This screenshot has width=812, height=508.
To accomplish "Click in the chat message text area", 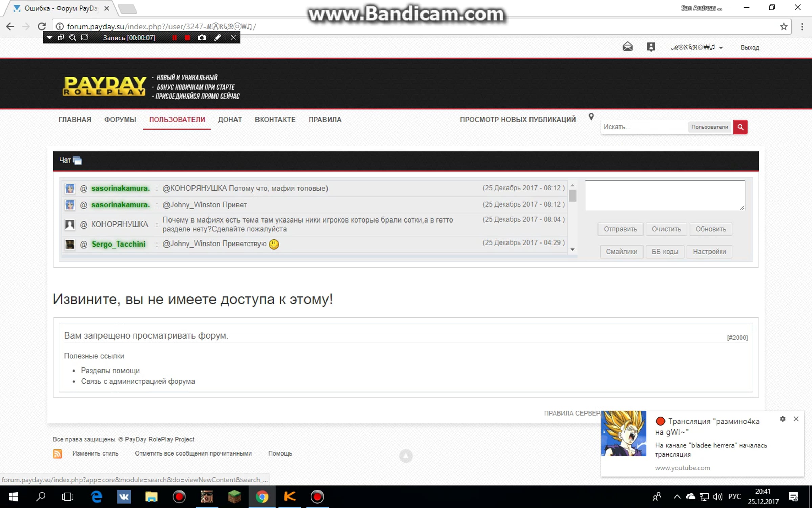I will pos(664,195).
